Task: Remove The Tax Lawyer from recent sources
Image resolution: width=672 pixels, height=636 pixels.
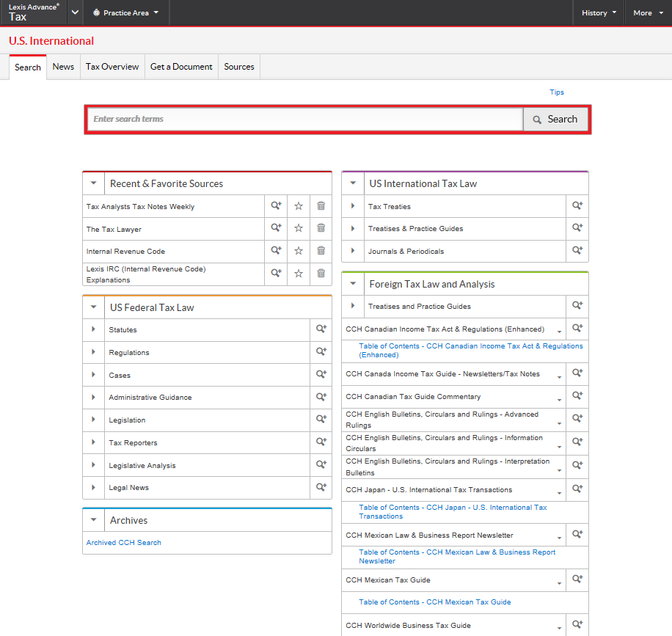Action: pyautogui.click(x=321, y=227)
